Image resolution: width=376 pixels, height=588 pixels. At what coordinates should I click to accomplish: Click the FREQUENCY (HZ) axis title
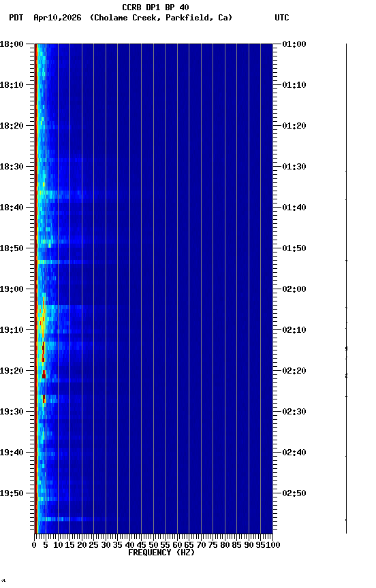click(x=161, y=553)
